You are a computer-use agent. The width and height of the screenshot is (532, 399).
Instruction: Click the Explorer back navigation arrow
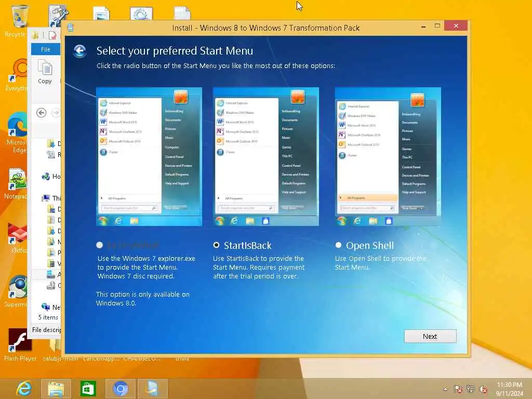click(x=42, y=113)
